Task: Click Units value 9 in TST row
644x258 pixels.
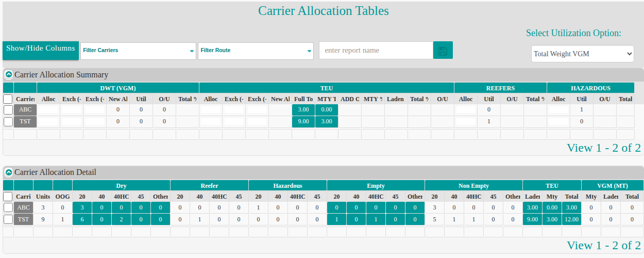Action: click(43, 219)
